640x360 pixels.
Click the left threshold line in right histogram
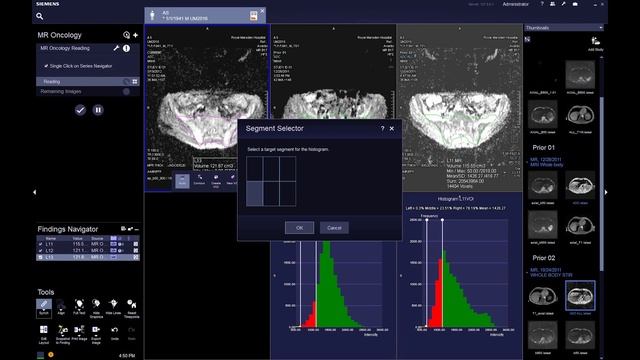427,273
